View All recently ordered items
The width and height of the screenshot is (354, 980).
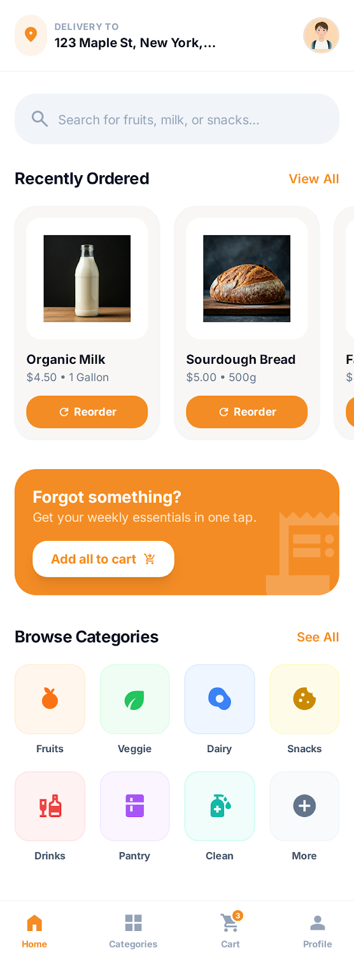314,178
